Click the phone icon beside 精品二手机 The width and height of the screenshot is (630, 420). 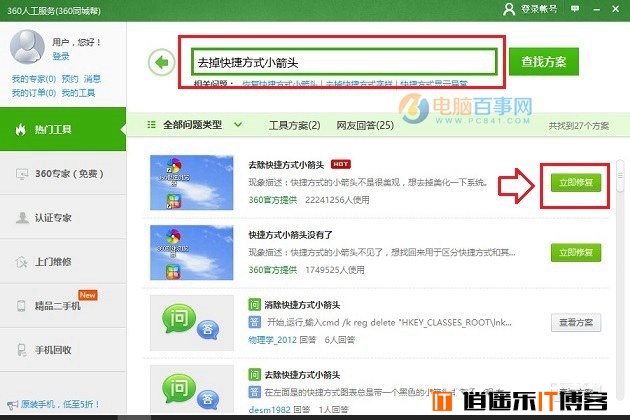[x=21, y=305]
